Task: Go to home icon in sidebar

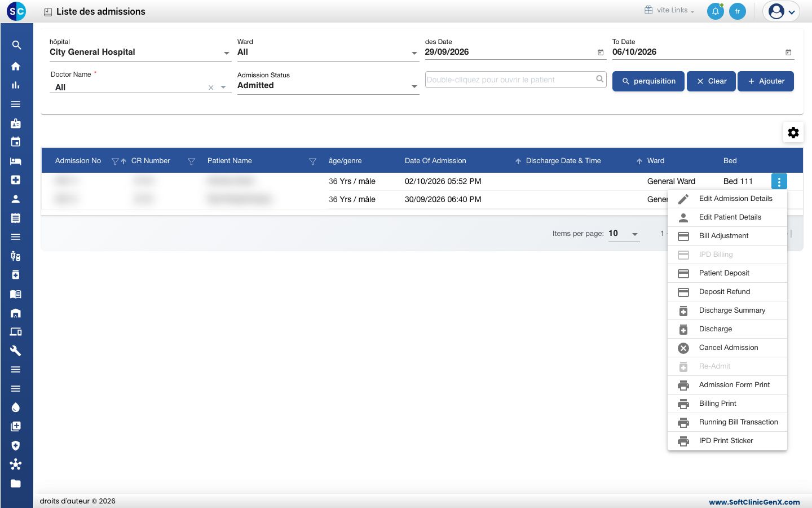Action: pos(16,66)
